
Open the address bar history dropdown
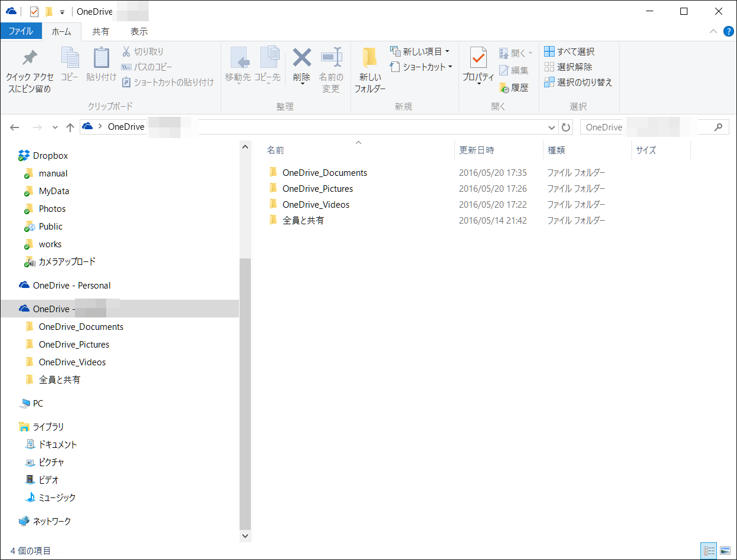coord(552,127)
